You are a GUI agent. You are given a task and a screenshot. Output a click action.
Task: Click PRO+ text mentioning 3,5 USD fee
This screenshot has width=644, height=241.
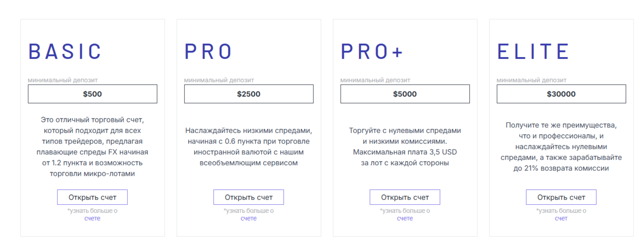click(405, 147)
